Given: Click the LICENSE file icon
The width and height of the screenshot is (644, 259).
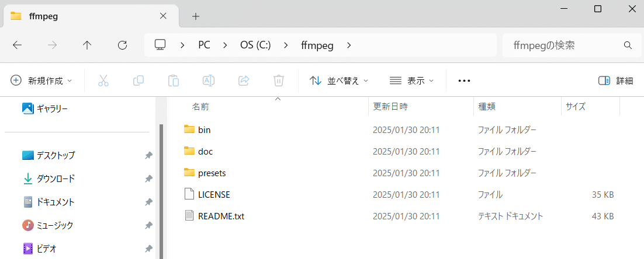Looking at the screenshot, I should [189, 194].
